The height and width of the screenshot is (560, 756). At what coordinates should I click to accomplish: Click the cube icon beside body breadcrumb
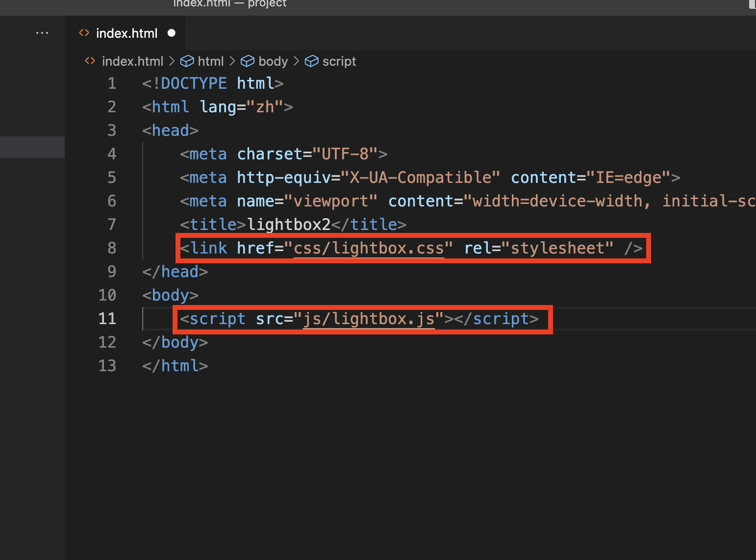click(x=248, y=61)
